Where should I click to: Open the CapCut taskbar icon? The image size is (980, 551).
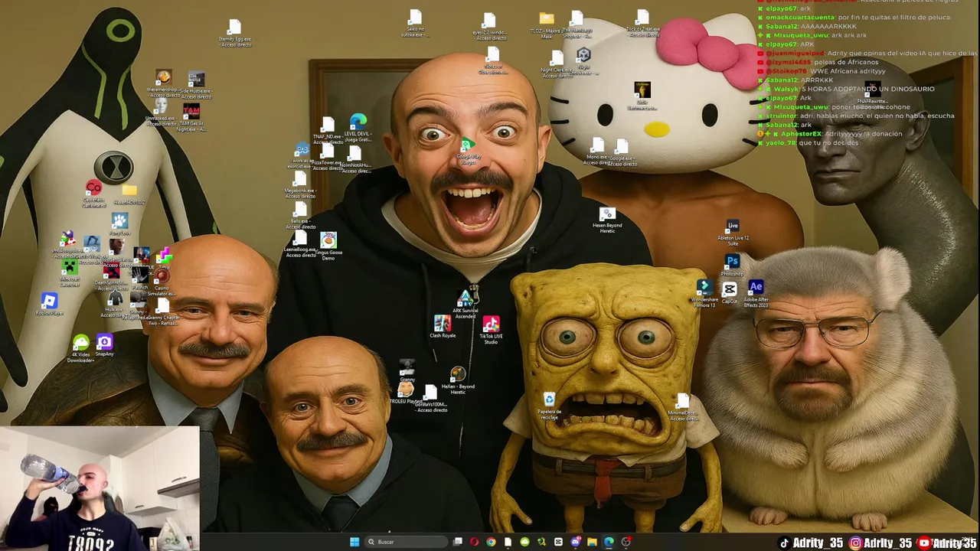pos(558,542)
